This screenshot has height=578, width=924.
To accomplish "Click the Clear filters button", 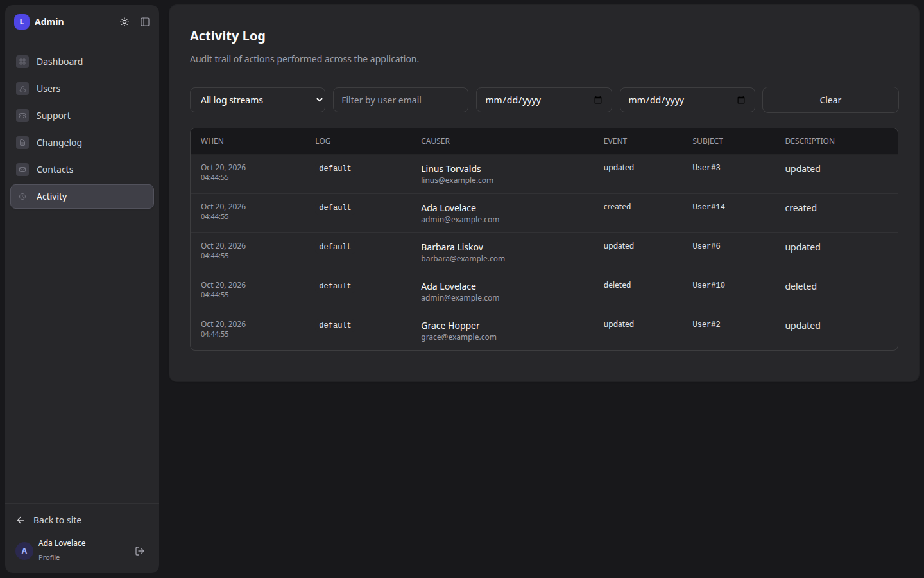I will coord(830,100).
